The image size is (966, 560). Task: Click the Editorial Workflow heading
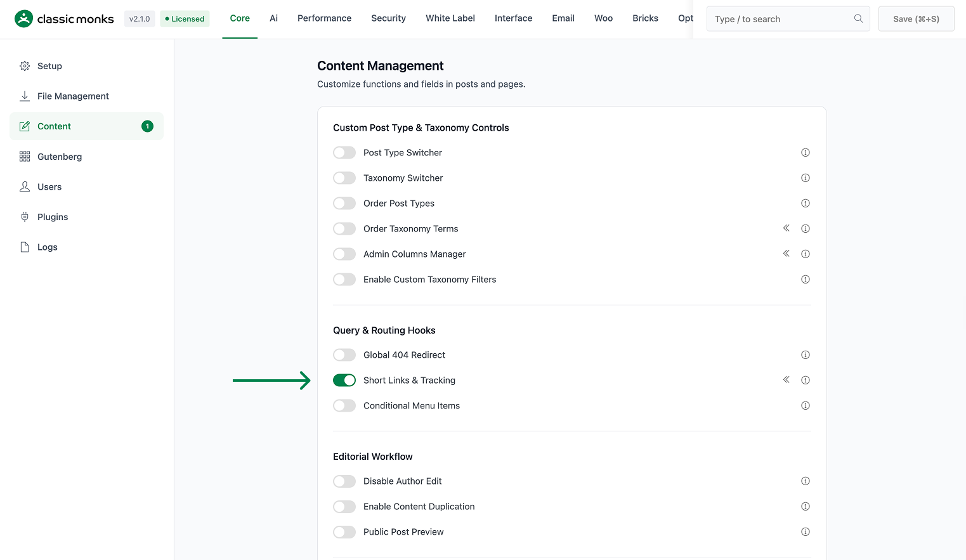[x=372, y=457]
